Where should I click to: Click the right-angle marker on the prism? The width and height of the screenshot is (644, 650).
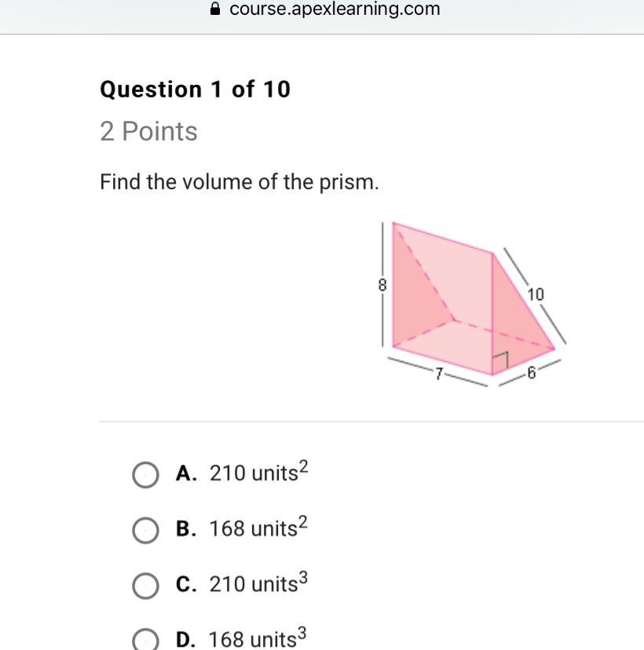point(499,360)
